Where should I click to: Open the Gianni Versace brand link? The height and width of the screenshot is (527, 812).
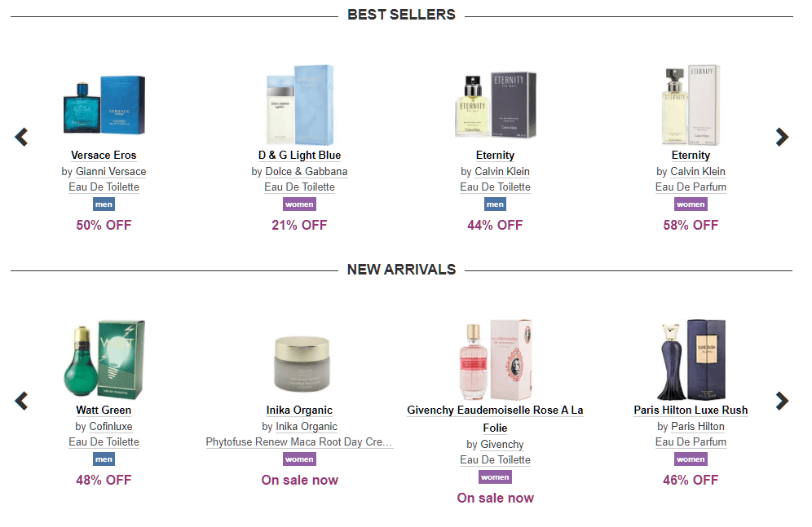click(110, 171)
